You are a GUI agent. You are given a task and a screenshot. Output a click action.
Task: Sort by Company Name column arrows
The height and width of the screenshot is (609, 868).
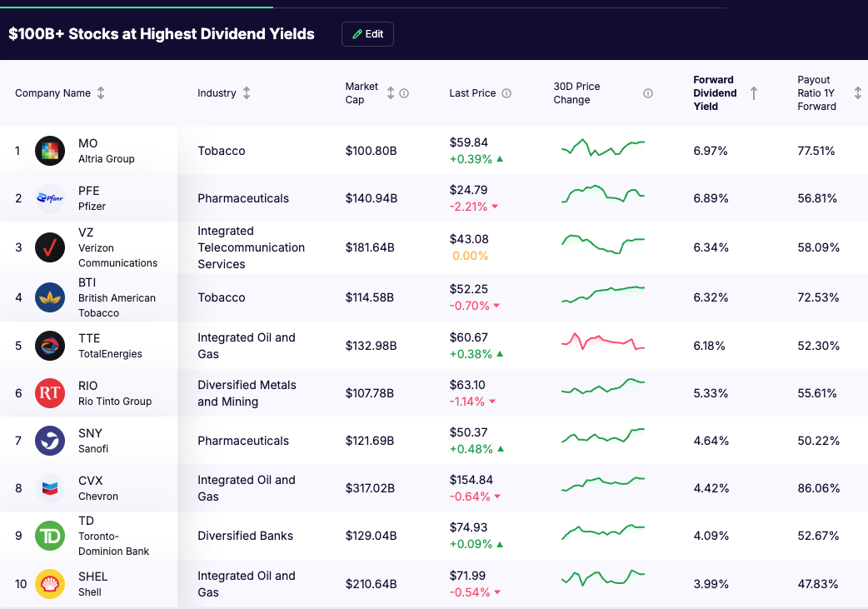point(101,93)
